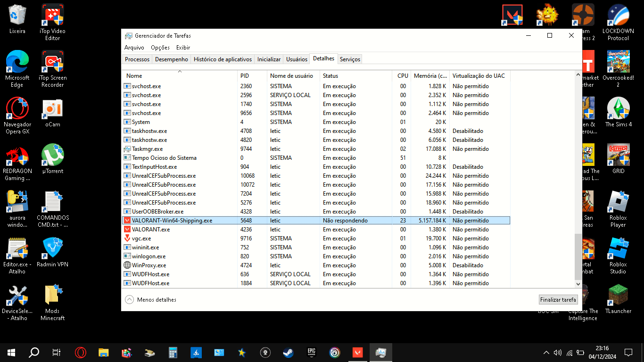Click the winlogon.exe process icon
The image size is (644, 362).
(127, 256)
